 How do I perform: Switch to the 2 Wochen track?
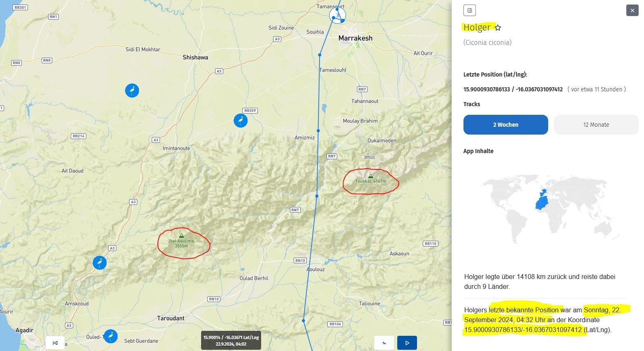505,125
